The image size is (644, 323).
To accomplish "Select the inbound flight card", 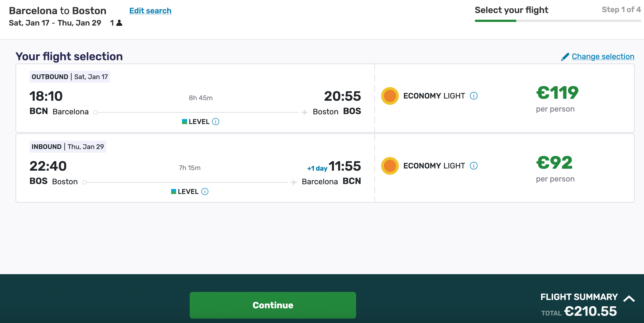I will click(194, 168).
